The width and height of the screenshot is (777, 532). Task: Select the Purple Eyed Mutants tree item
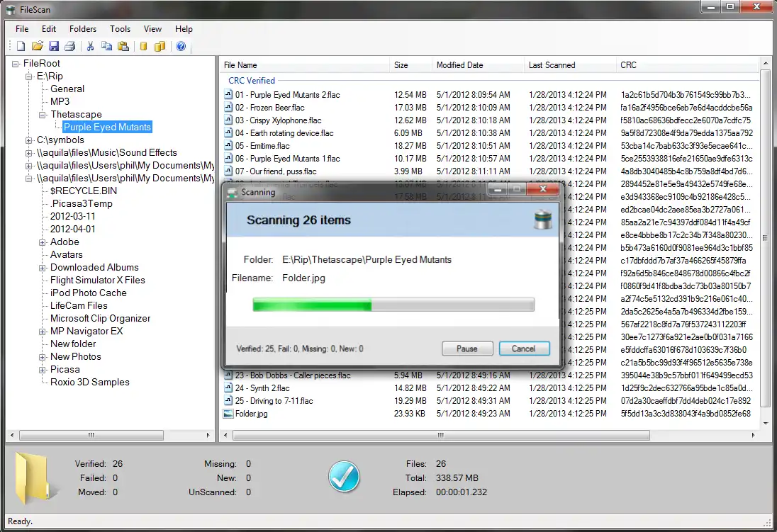coord(107,128)
